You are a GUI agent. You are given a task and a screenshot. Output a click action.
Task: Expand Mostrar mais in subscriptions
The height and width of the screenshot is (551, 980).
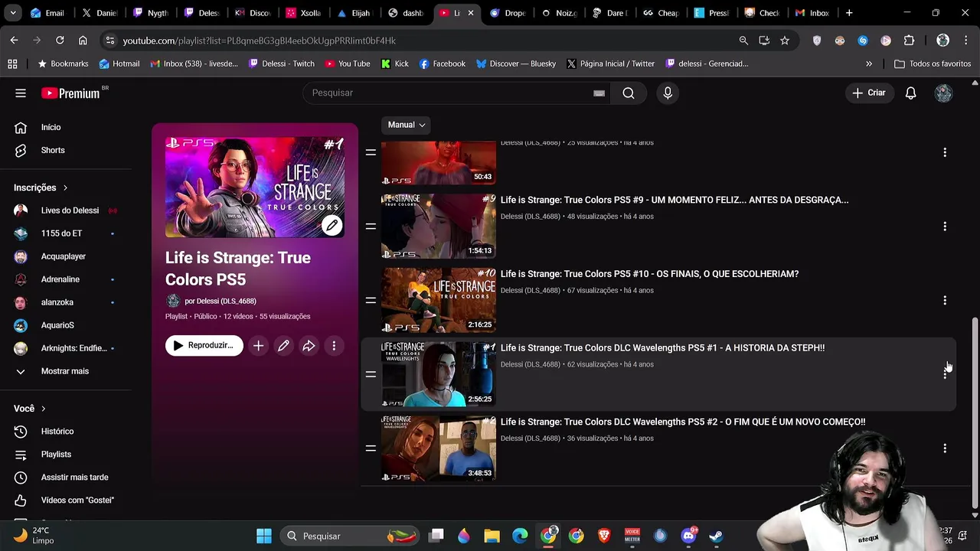click(66, 371)
